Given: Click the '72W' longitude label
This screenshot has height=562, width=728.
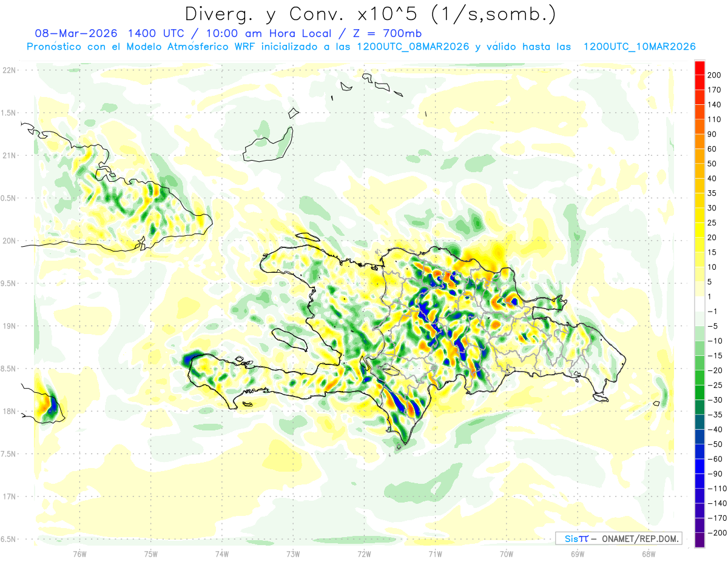Looking at the screenshot, I should 364,554.
